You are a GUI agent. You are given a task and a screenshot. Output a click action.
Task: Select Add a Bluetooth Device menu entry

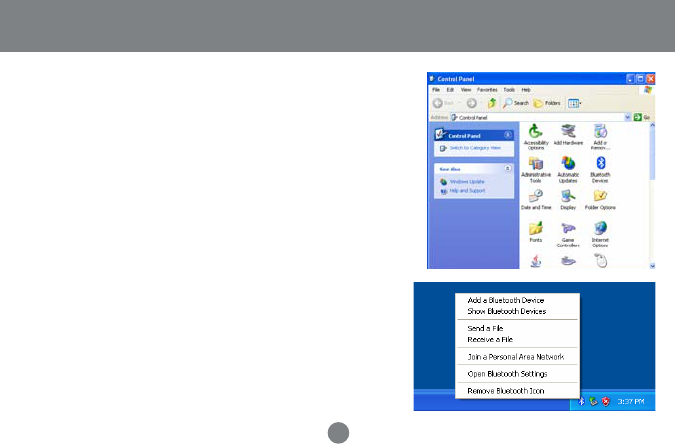click(x=506, y=300)
